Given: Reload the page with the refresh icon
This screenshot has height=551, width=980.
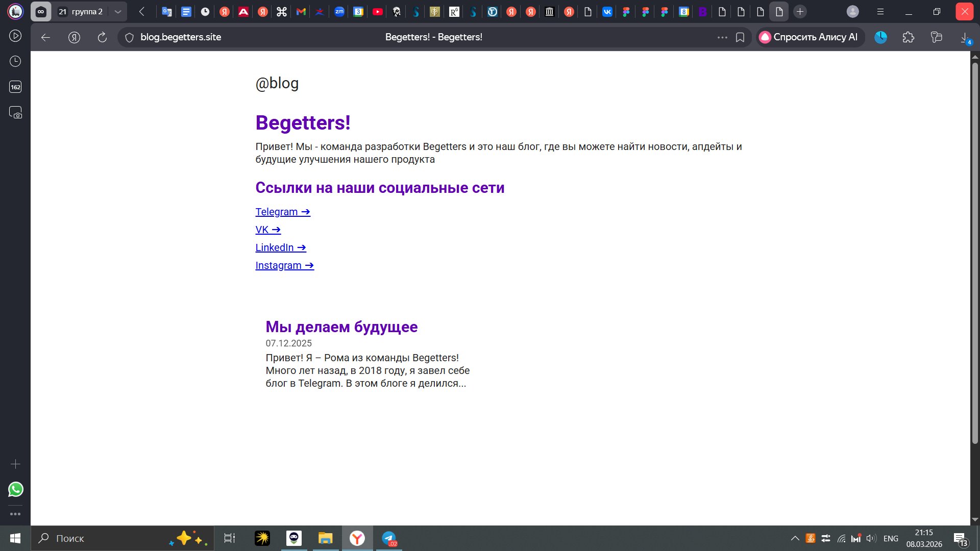Looking at the screenshot, I should 102,37.
